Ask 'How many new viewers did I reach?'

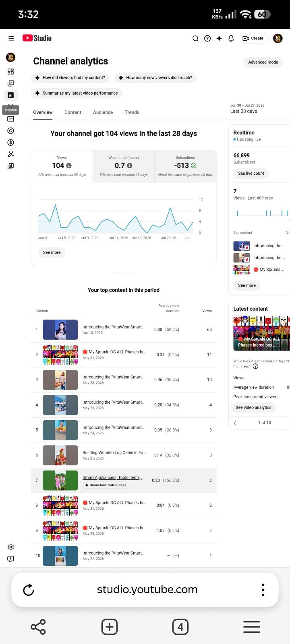155,78
